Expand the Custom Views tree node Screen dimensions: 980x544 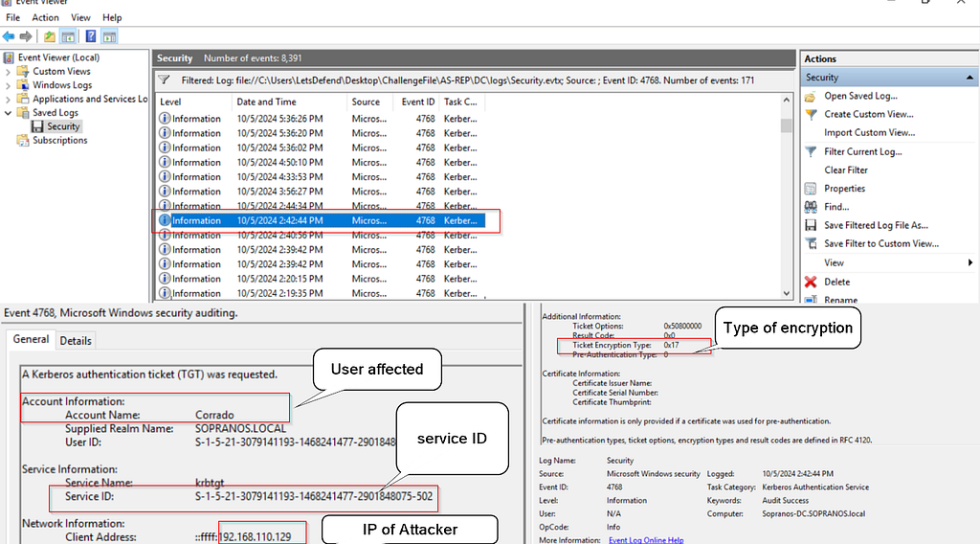click(8, 71)
